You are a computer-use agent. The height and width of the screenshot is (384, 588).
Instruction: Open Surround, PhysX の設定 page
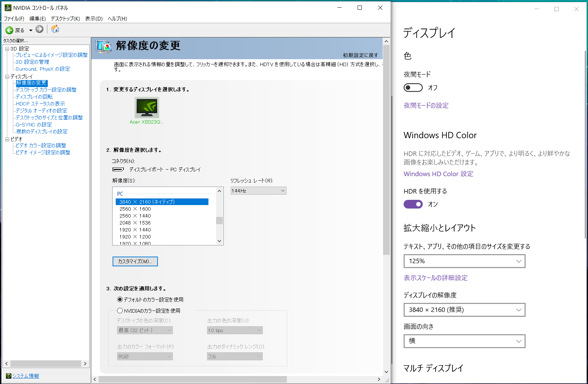pos(43,69)
